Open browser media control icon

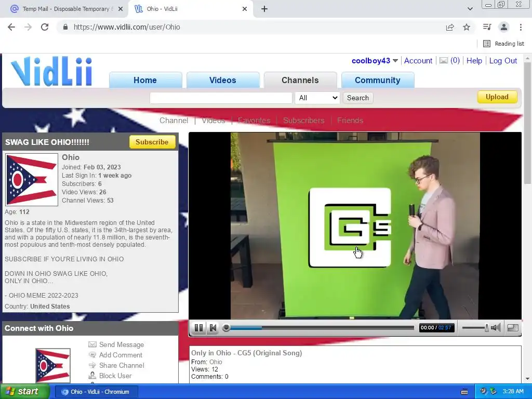point(487,27)
